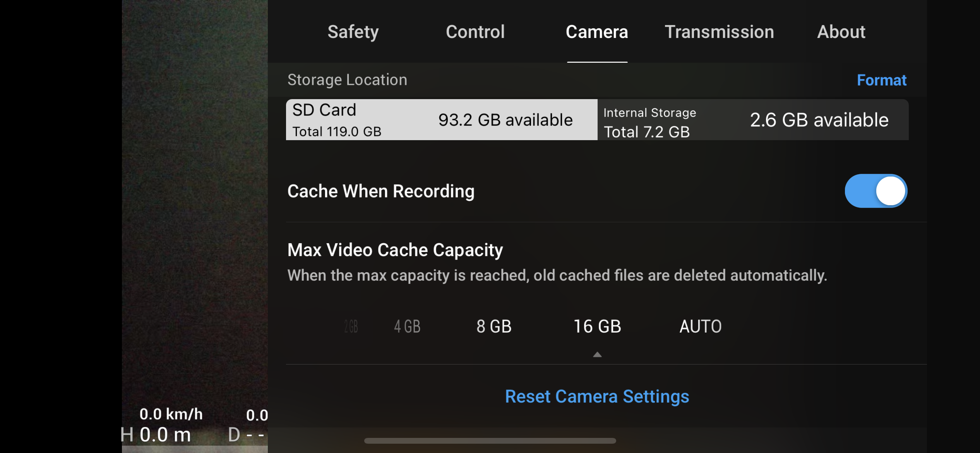This screenshot has width=980, height=453.
Task: Select the 16 GB cache option
Action: (597, 326)
